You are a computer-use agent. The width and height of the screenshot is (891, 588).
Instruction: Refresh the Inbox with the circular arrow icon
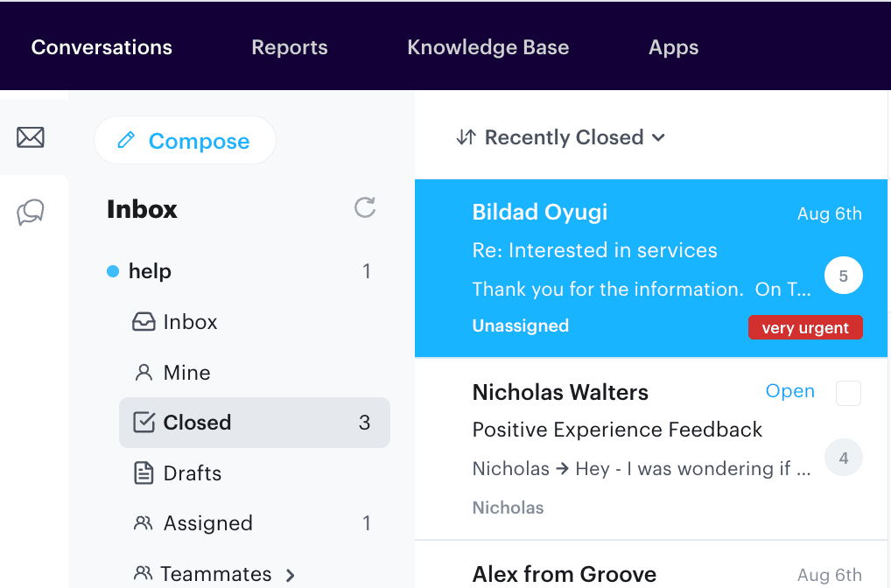(365, 208)
